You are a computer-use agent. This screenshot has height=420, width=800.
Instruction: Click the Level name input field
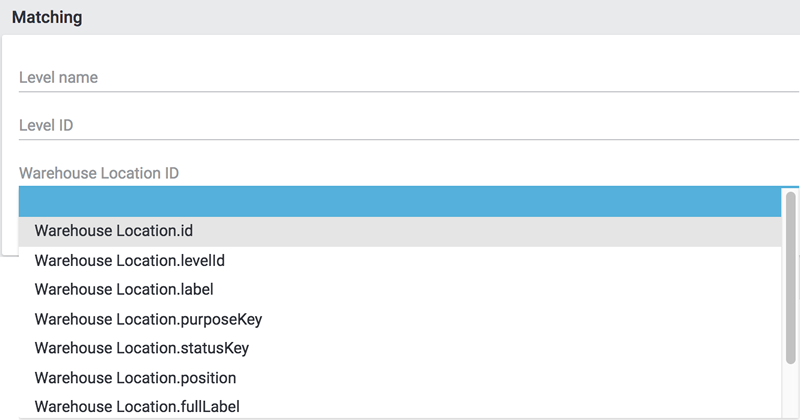400,77
